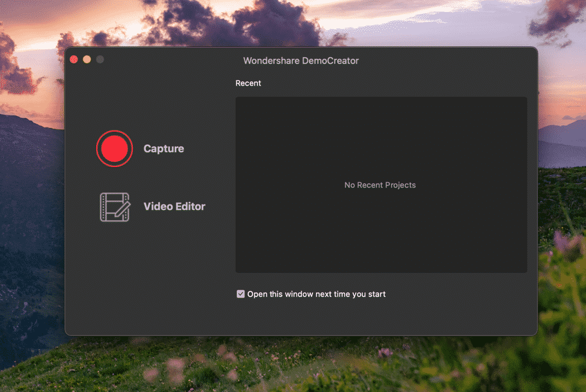
Task: Click the "Open this window next time you start" label
Action: click(316, 294)
